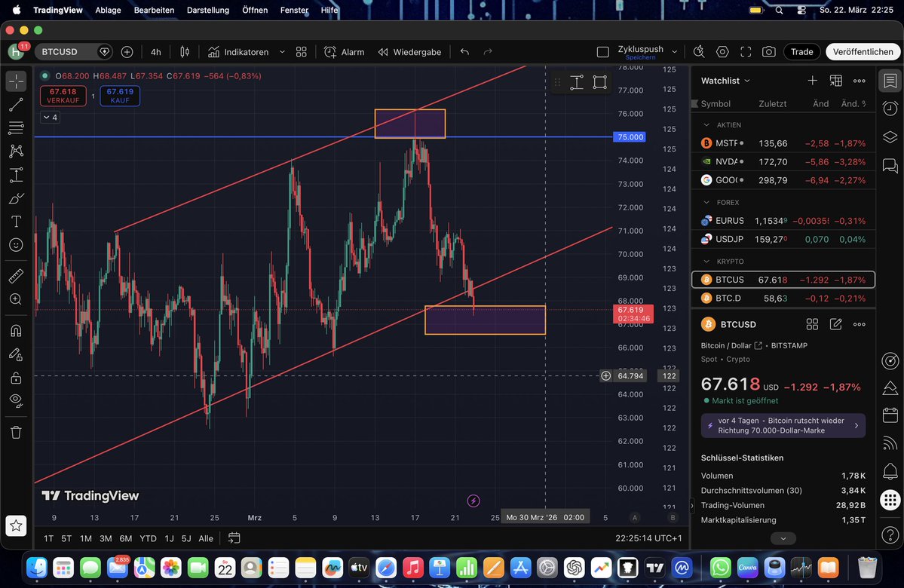
Task: Collapse the KRYPTO section
Action: [706, 262]
